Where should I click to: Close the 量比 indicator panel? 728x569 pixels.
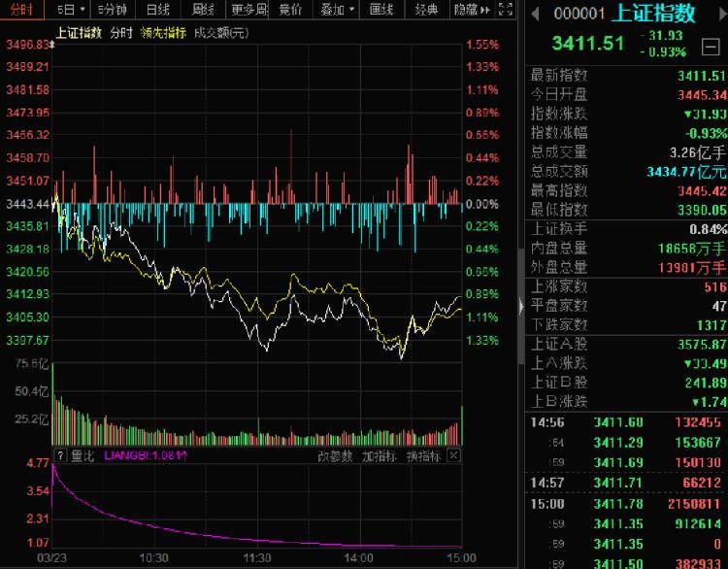click(x=453, y=455)
